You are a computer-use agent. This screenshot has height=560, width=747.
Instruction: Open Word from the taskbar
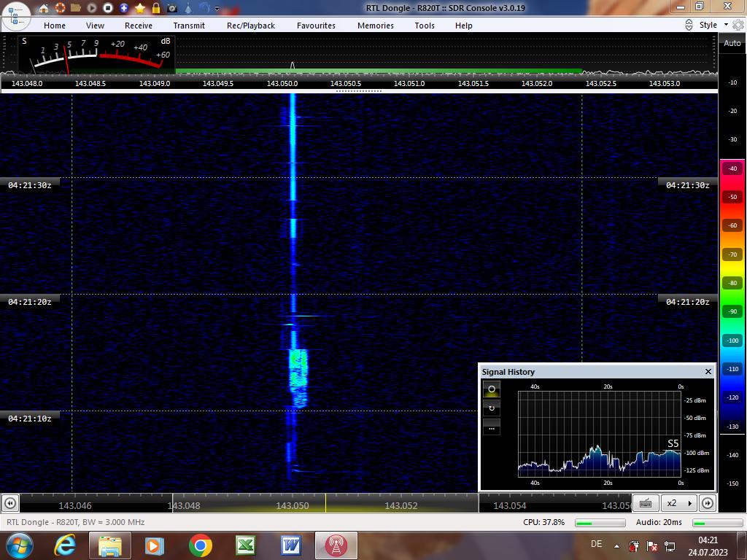click(x=290, y=545)
